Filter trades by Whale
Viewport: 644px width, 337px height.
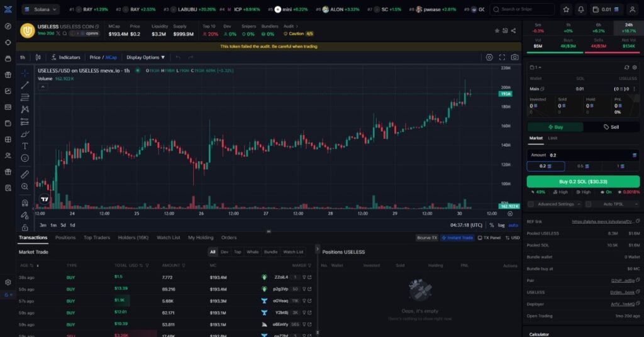pyautogui.click(x=253, y=252)
